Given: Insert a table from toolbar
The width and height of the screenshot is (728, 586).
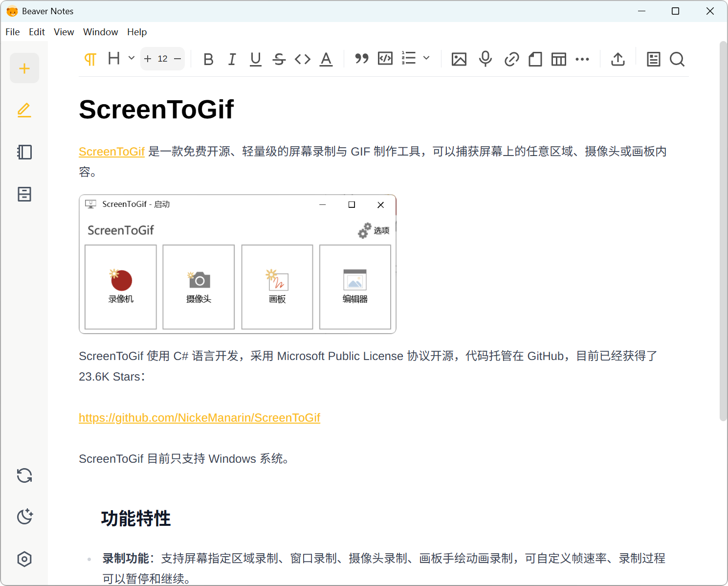Looking at the screenshot, I should pyautogui.click(x=559, y=59).
